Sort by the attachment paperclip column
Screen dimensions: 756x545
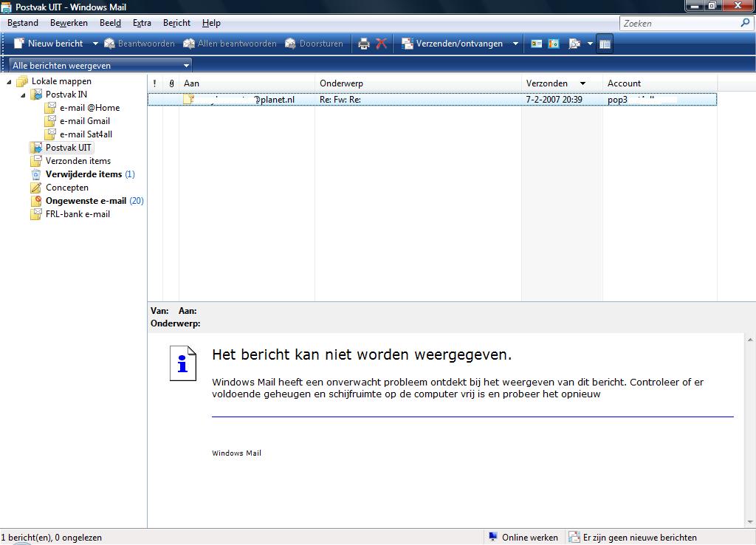[171, 83]
